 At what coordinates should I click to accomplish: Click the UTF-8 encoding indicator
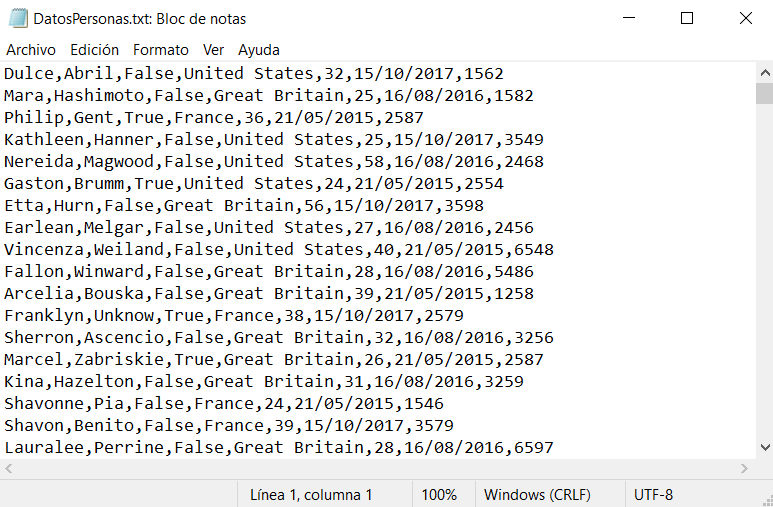tap(653, 494)
